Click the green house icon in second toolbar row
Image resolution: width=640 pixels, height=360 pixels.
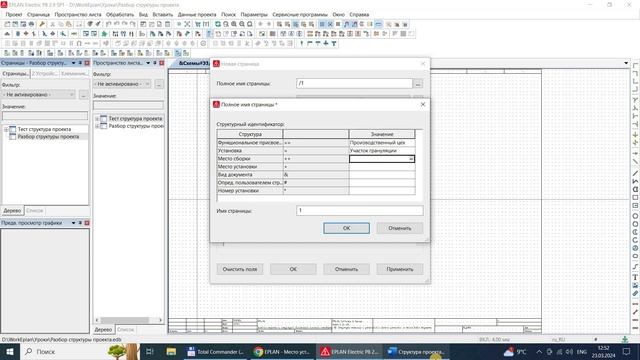[104, 34]
